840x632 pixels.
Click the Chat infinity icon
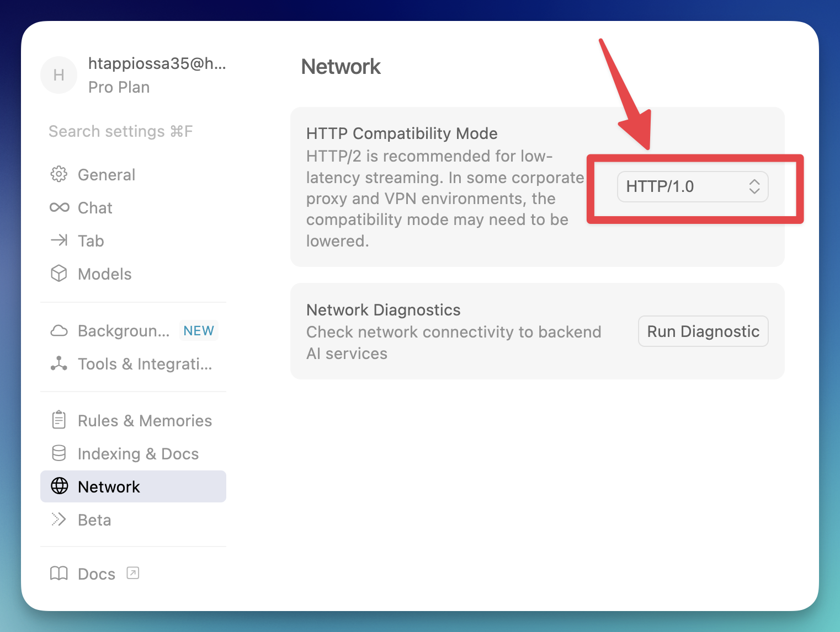59,207
